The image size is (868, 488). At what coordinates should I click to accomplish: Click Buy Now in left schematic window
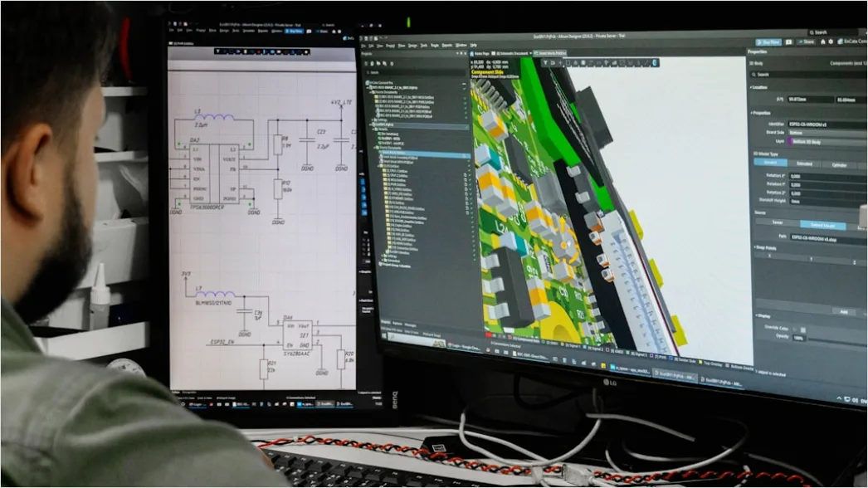[x=294, y=31]
